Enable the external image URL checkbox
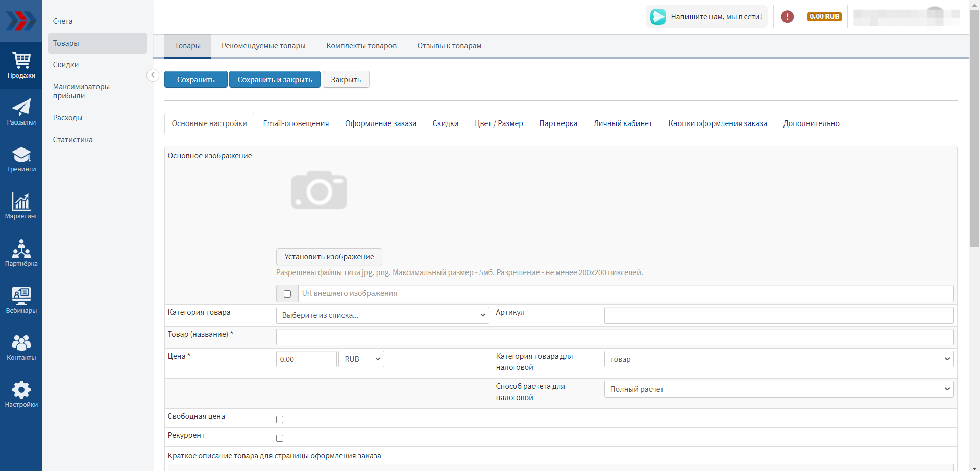 (x=287, y=294)
